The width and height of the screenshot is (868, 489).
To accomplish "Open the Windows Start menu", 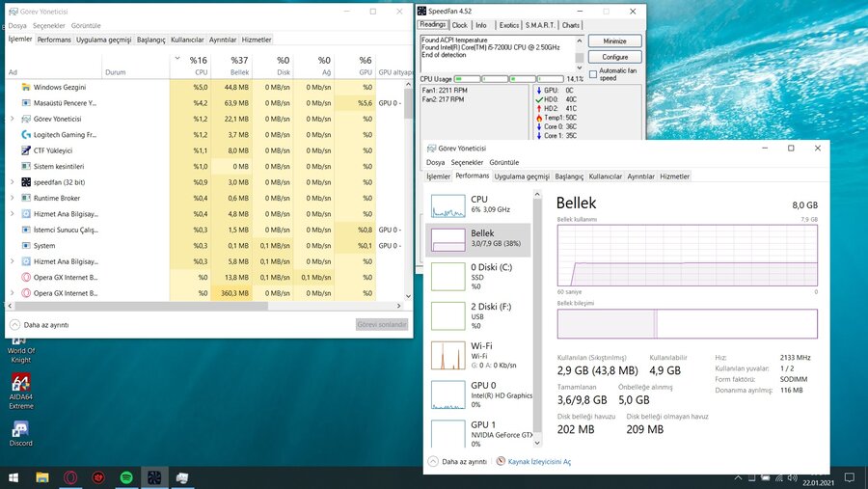I will tap(14, 477).
